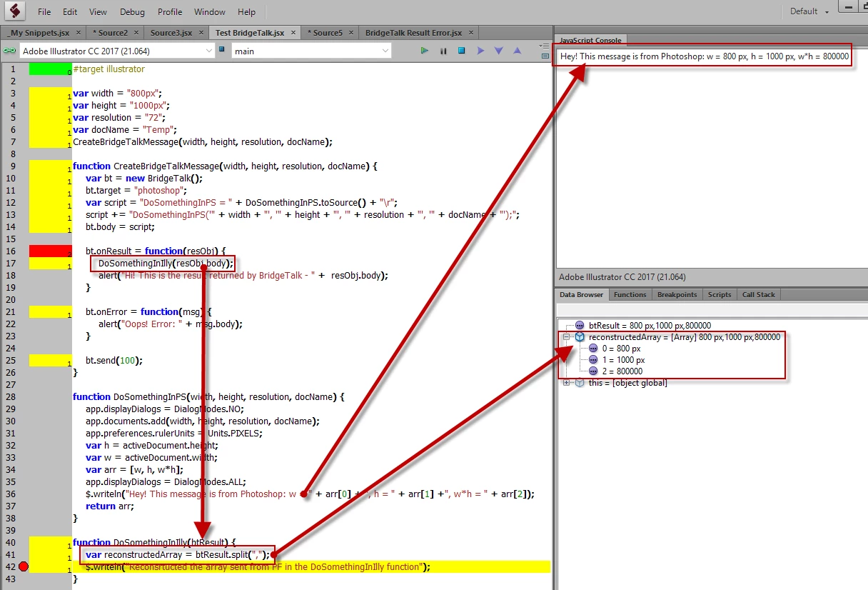The height and width of the screenshot is (590, 868).
Task: Switch to * Source5 tab
Action: [x=325, y=33]
